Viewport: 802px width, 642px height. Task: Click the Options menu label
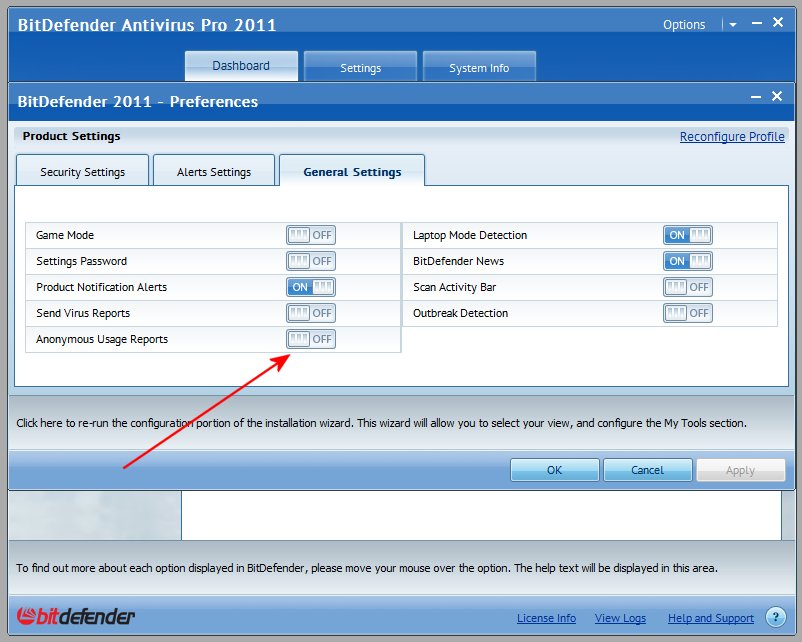684,25
